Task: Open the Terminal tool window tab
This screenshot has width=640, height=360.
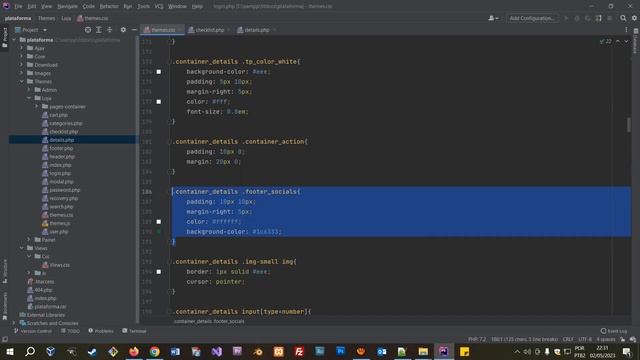Action: pos(134,331)
